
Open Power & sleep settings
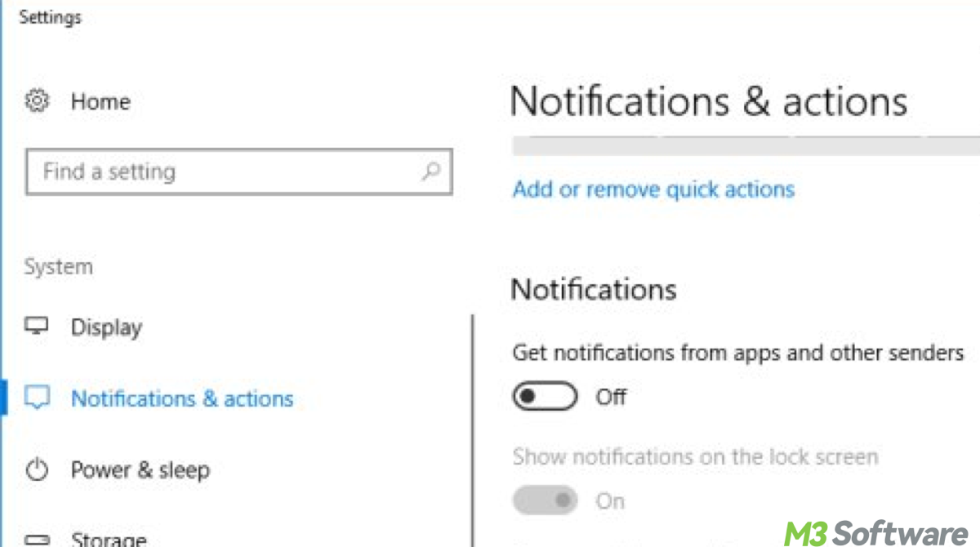pos(140,470)
